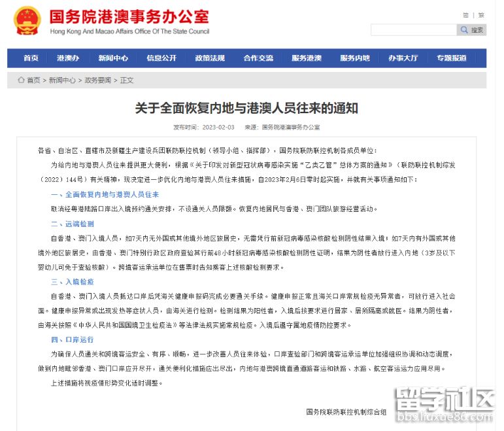Open the 首页 navigation tab
Screen dimensions: 504x431
[x=31, y=58]
